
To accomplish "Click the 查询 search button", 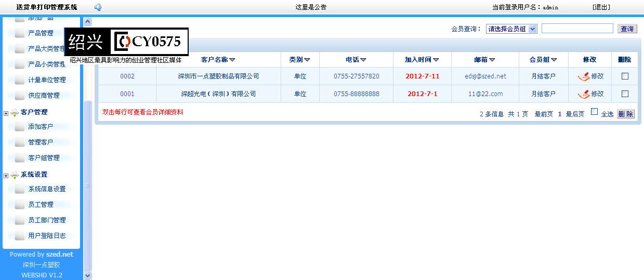I will click(627, 29).
